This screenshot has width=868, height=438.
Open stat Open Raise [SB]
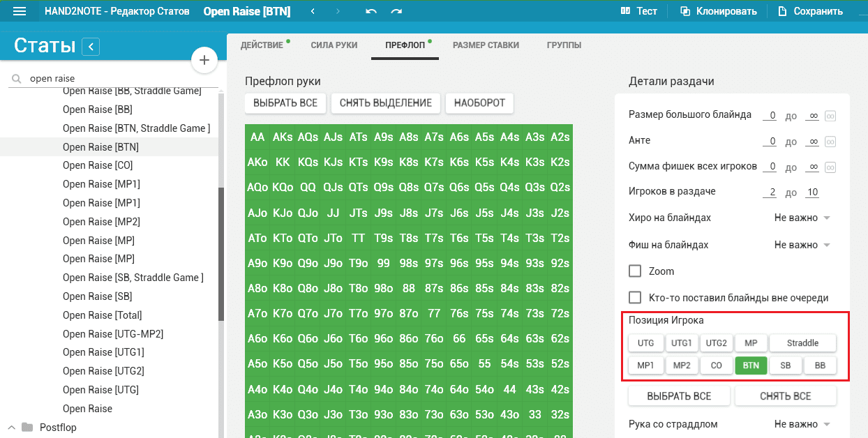[x=98, y=296]
